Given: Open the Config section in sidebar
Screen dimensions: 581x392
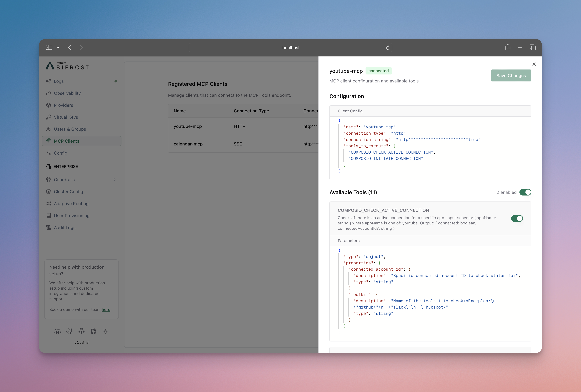Looking at the screenshot, I should coord(61,153).
